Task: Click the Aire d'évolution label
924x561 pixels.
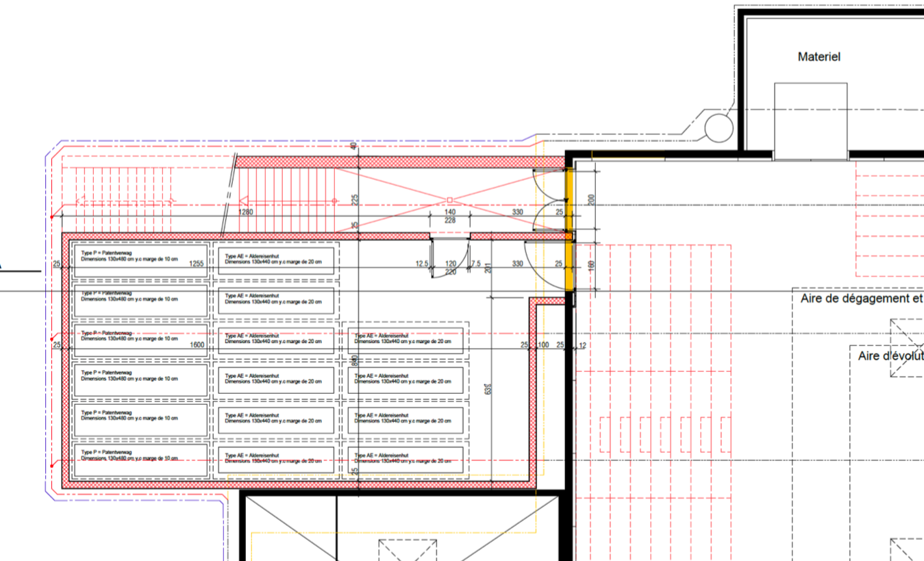Action: point(890,357)
